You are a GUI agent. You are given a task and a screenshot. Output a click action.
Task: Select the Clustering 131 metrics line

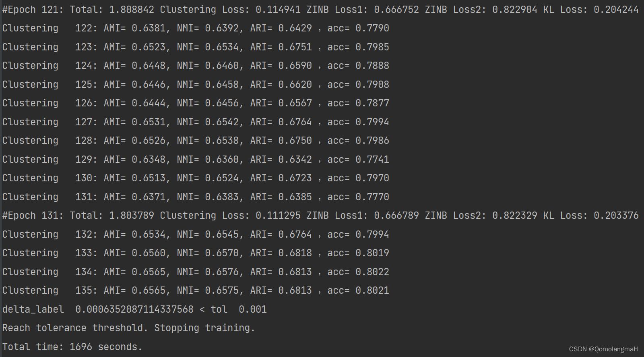pos(196,197)
